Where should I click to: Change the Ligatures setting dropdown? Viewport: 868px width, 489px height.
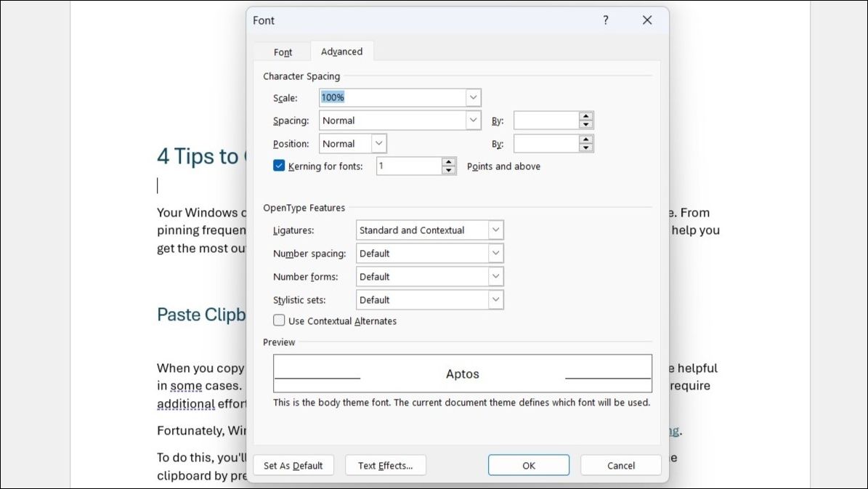tap(495, 230)
